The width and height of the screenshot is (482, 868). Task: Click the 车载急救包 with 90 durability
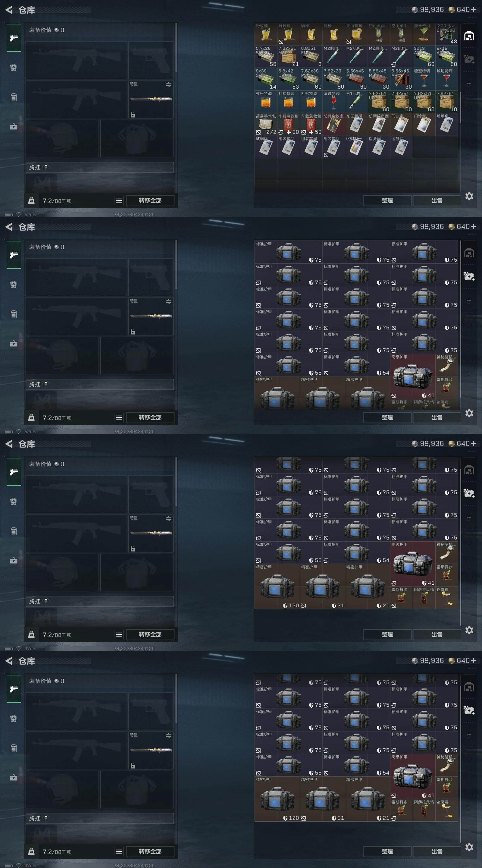[x=288, y=124]
